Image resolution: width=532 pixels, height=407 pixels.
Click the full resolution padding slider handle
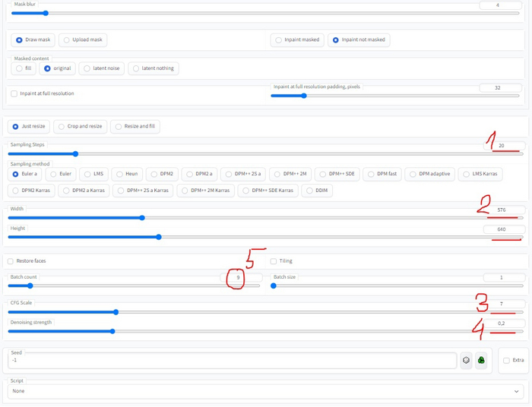click(x=304, y=96)
